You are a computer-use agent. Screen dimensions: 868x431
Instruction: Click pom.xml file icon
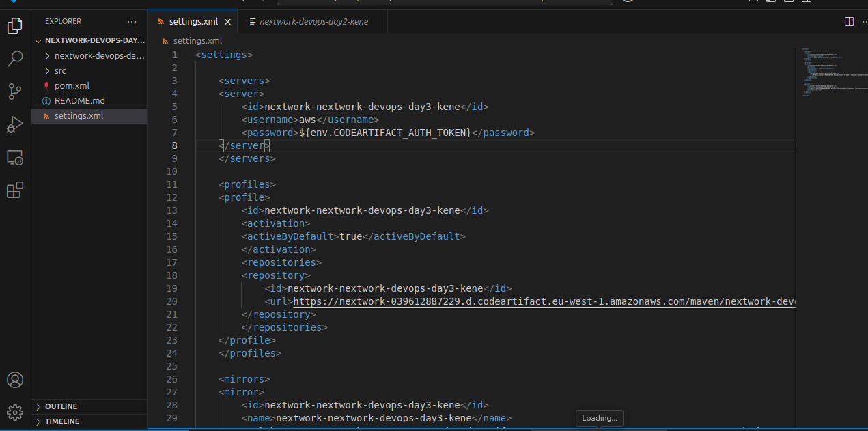click(46, 86)
